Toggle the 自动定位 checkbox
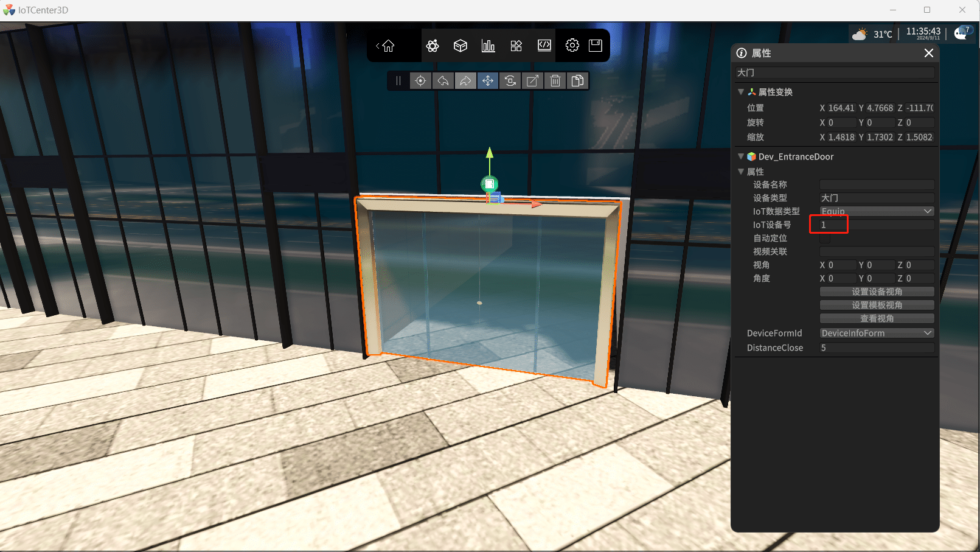This screenshot has height=552, width=980. 825,239
